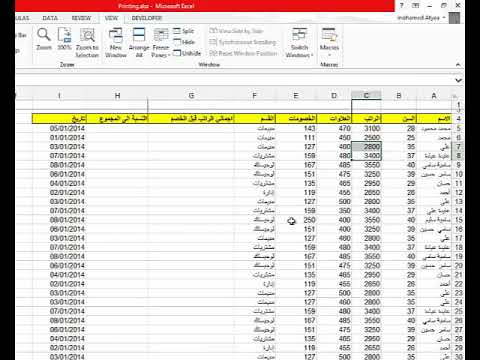Click cell 2500 in column C

pos(366,138)
